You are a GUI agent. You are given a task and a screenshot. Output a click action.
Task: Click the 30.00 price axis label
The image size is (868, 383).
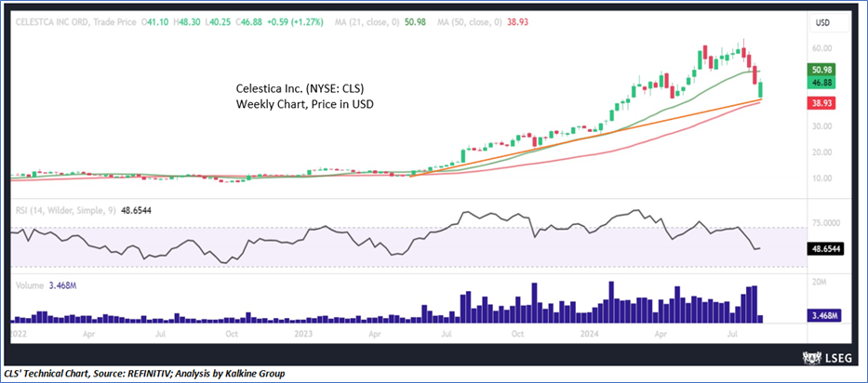(x=822, y=125)
